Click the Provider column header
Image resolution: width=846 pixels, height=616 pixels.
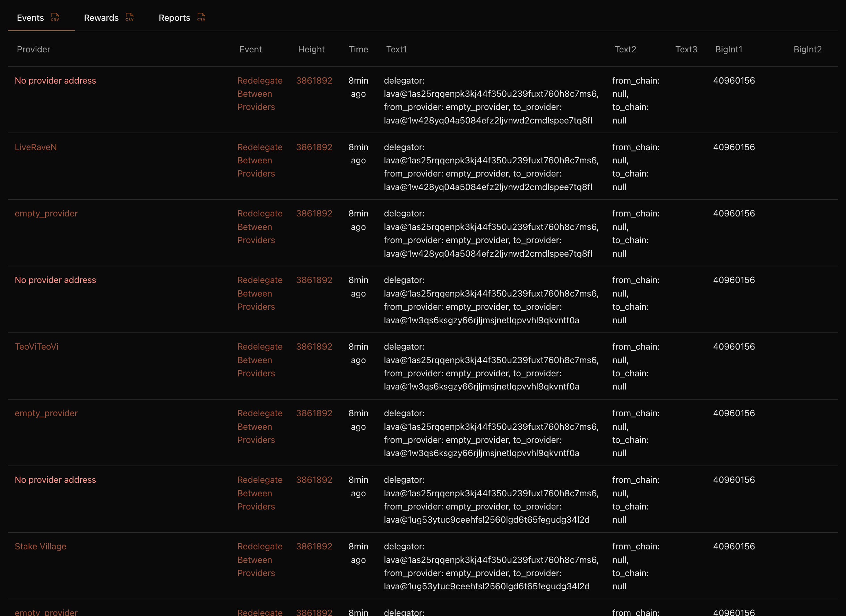[x=33, y=49]
